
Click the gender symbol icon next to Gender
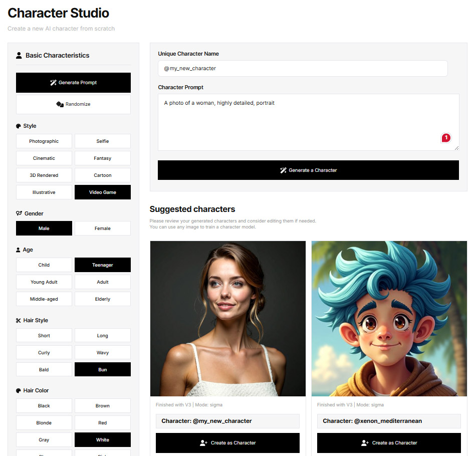[19, 213]
